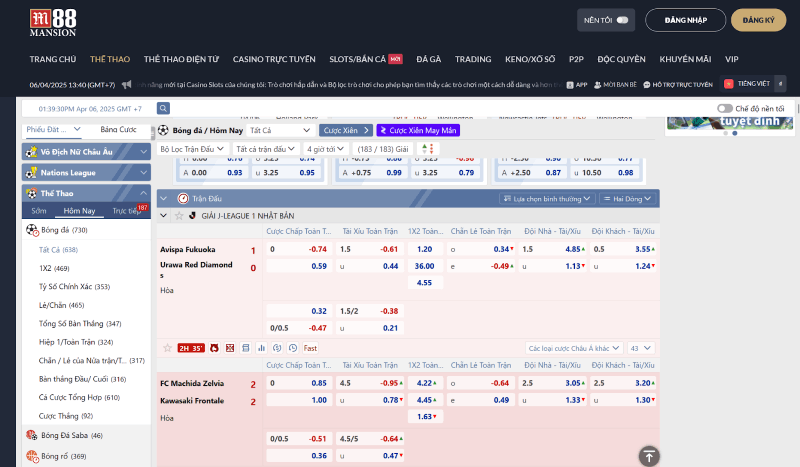Open match statistics bar chart icon
The width and height of the screenshot is (800, 467).
coord(262,348)
